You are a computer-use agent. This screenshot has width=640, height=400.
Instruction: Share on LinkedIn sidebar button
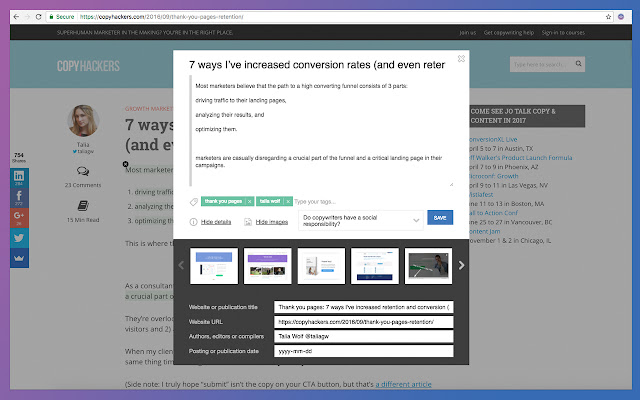click(19, 178)
